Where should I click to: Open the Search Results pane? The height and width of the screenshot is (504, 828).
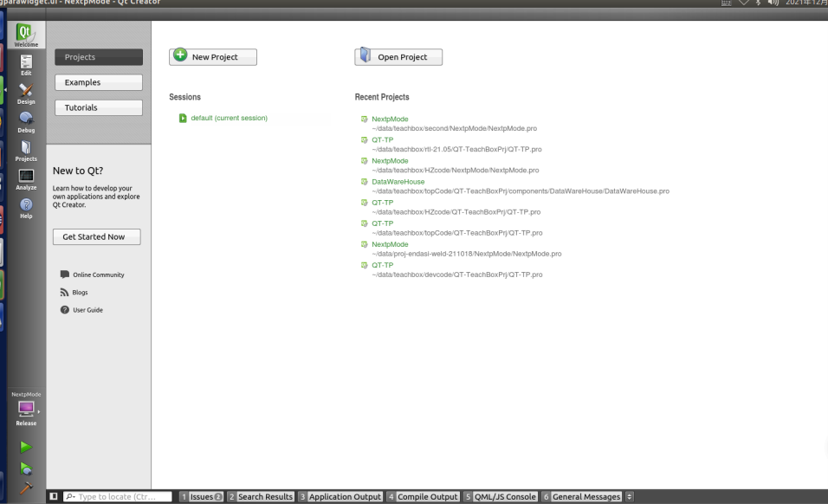point(261,496)
